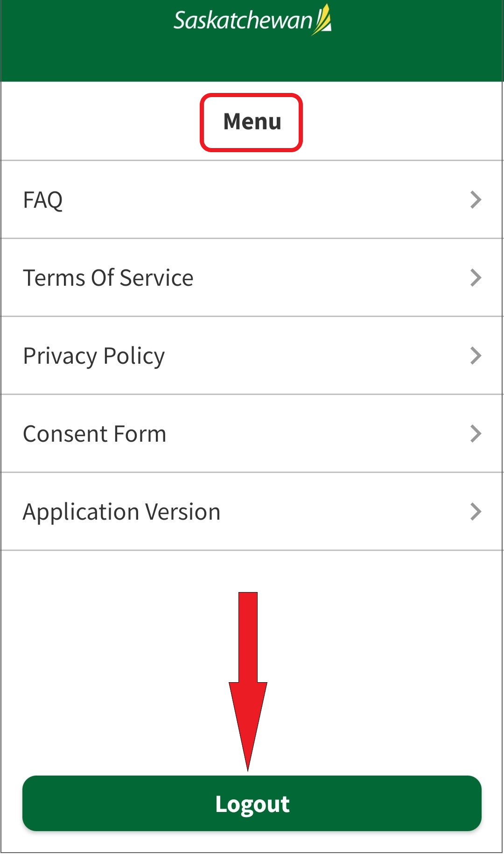The height and width of the screenshot is (854, 504).
Task: Show the Application Version entry
Action: point(122,512)
